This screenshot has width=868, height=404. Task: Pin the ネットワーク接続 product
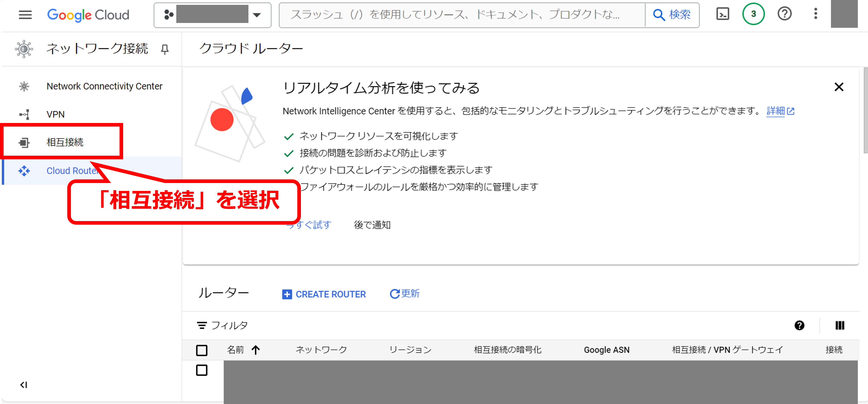[165, 49]
